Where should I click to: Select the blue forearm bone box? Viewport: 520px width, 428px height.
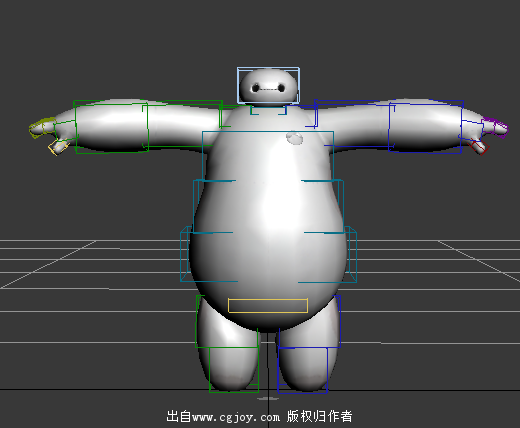(426, 127)
